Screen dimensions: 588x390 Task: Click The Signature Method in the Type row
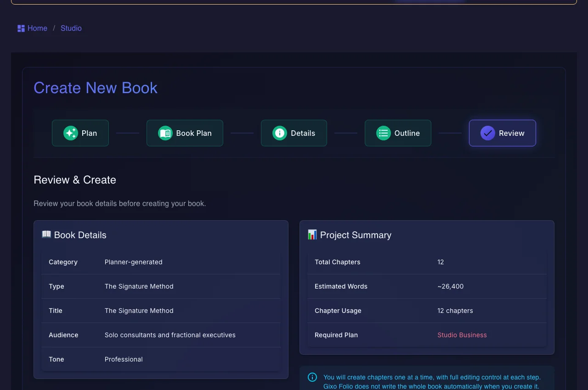[x=139, y=286]
